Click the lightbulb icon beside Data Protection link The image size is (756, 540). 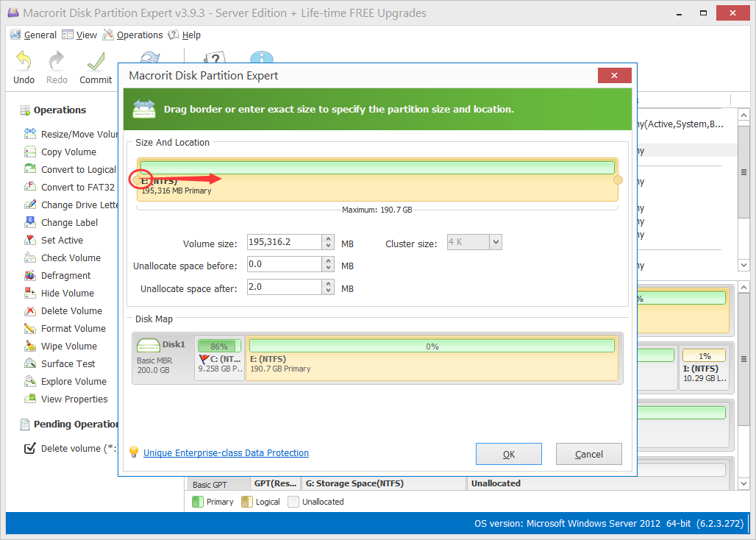(134, 452)
